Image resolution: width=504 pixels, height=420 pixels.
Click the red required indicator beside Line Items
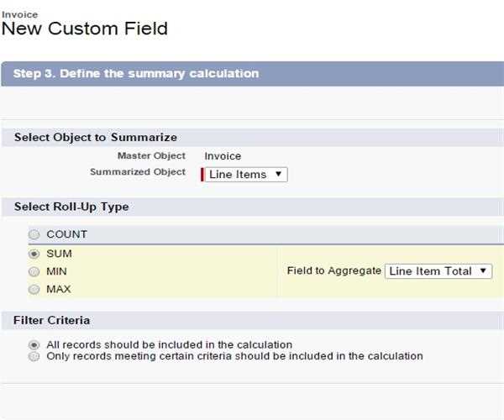click(202, 174)
